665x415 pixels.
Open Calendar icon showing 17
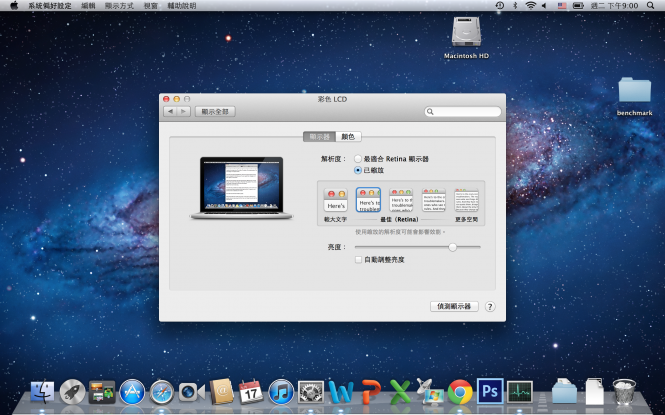[251, 391]
